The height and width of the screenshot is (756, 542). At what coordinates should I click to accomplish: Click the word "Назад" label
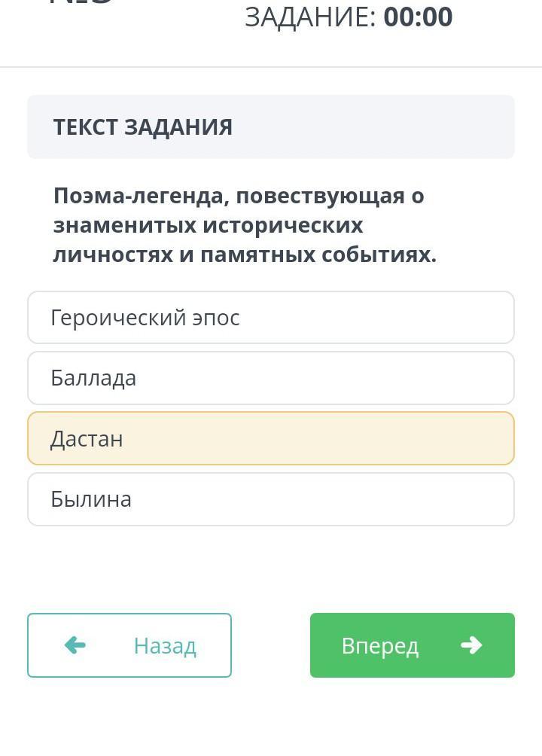165,646
